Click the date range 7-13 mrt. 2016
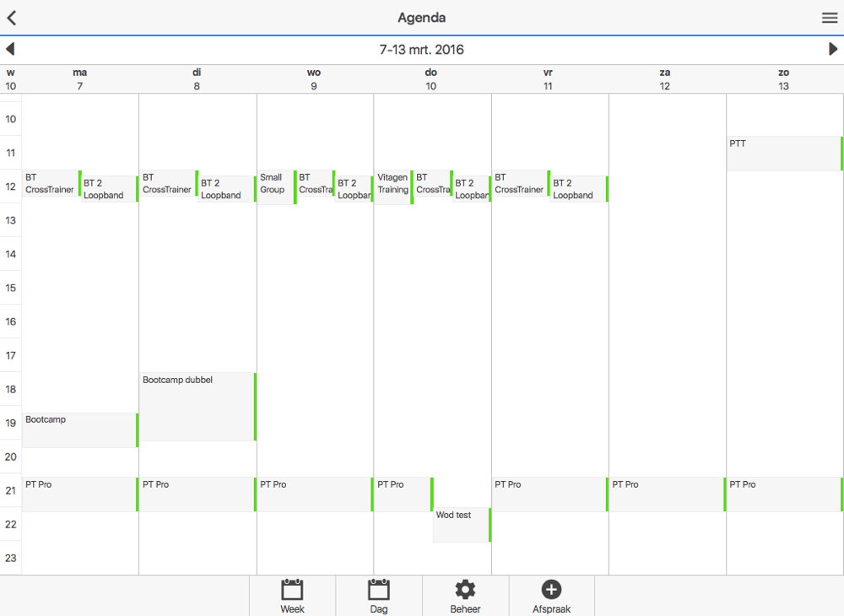Image resolution: width=844 pixels, height=616 pixels. (421, 50)
